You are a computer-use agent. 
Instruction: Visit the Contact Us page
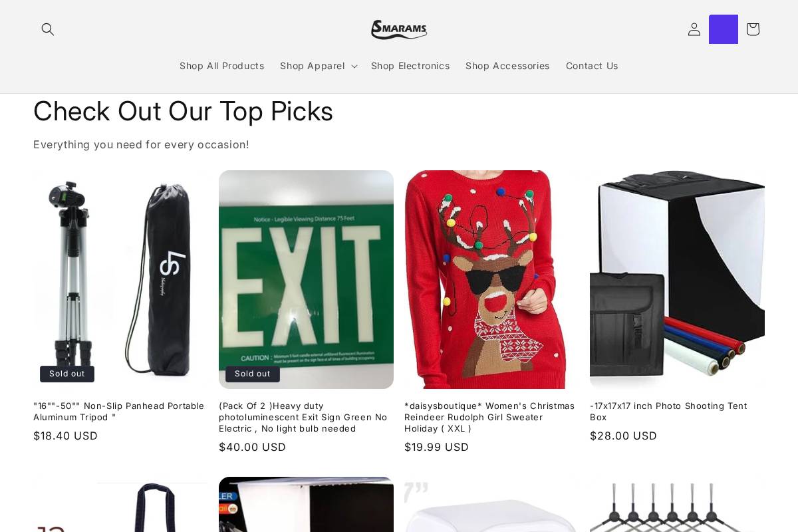click(x=592, y=66)
